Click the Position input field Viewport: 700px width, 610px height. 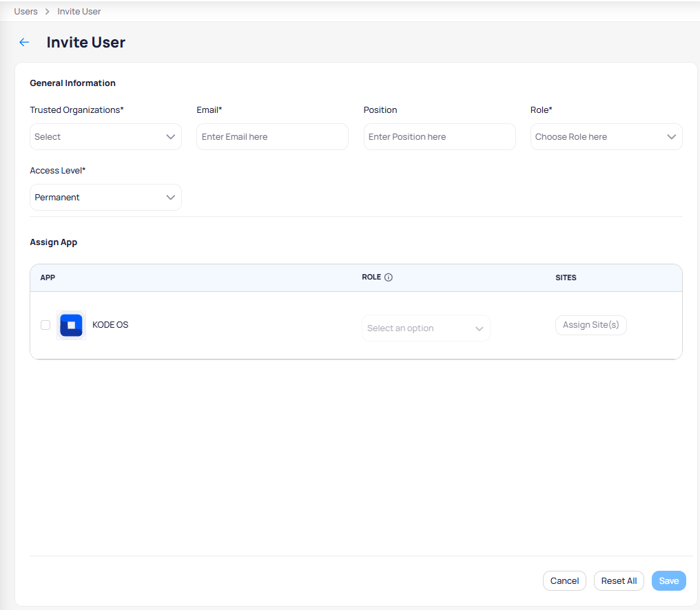[x=440, y=136]
